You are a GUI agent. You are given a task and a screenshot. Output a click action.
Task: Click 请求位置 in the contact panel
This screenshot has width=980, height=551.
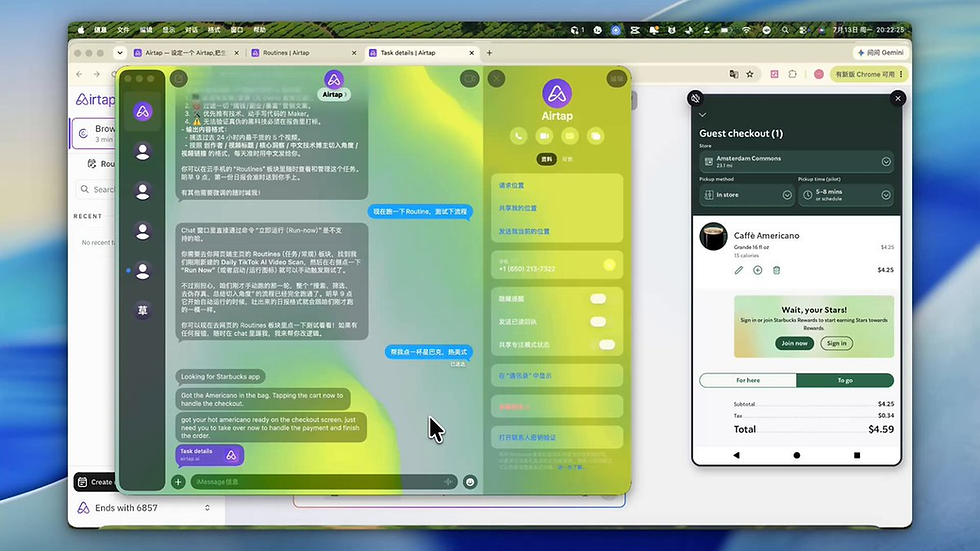(511, 186)
